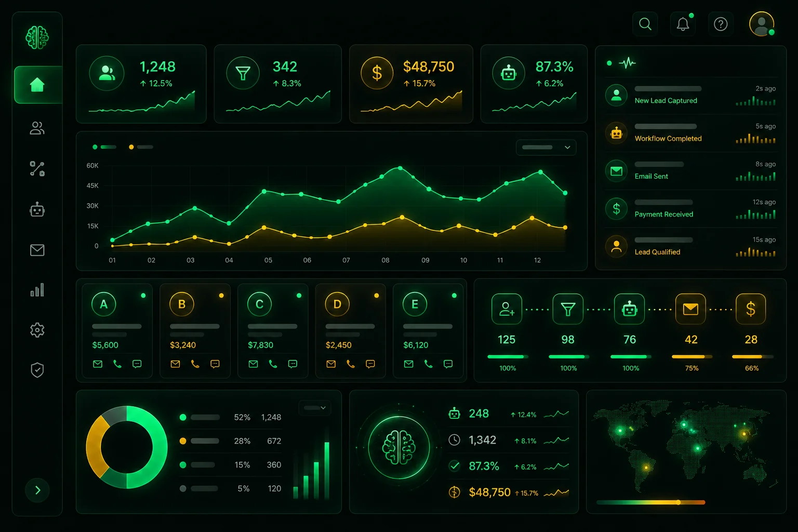Select the 15% legend row with 360
This screenshot has height=532, width=798.
click(x=230, y=465)
